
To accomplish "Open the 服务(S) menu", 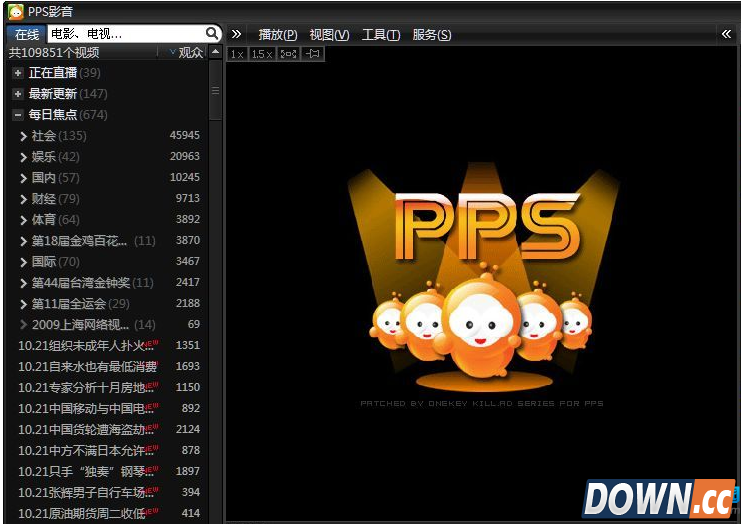I will (x=431, y=34).
